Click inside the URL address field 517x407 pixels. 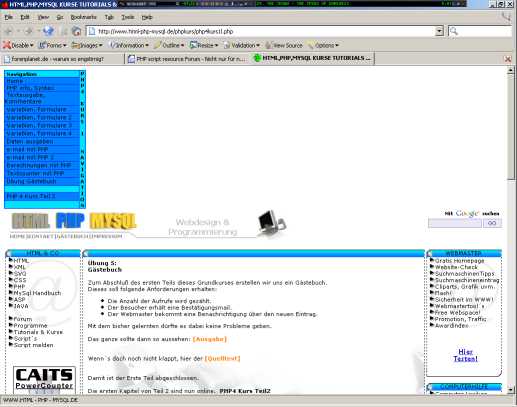point(261,31)
